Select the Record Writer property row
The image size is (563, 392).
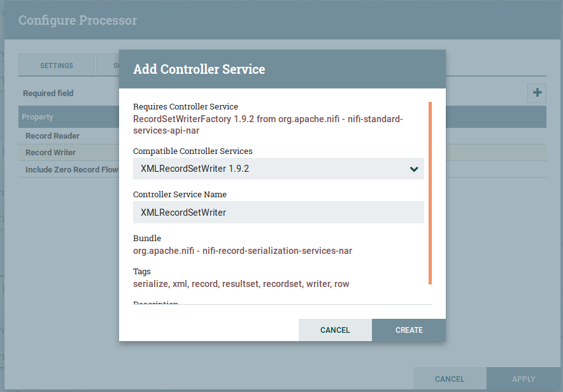pos(51,153)
